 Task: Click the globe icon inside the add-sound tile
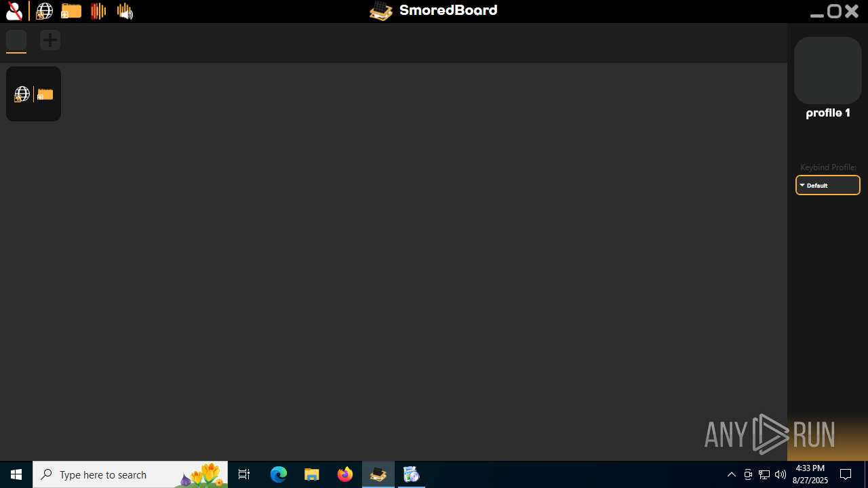click(x=22, y=94)
